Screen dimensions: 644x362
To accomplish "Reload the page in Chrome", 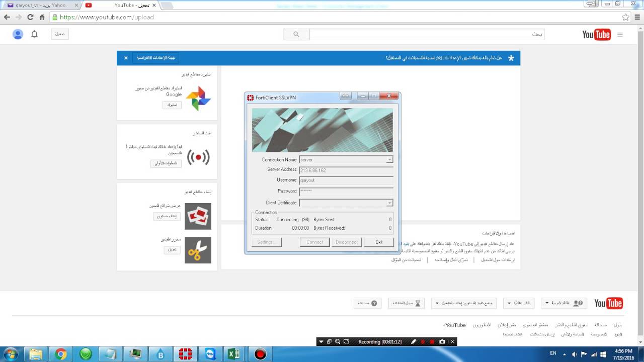I will 30,17.
